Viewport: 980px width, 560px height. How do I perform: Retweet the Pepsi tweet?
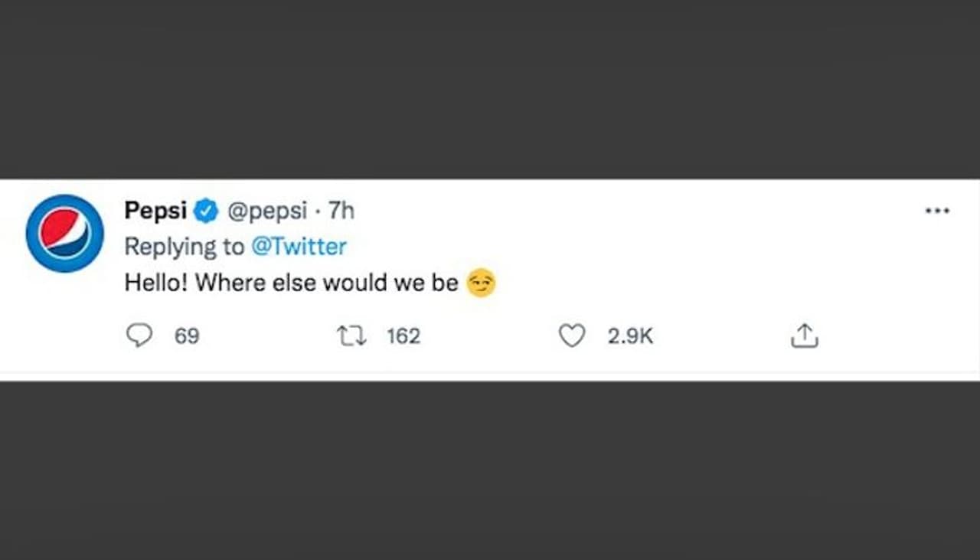pyautogui.click(x=352, y=336)
